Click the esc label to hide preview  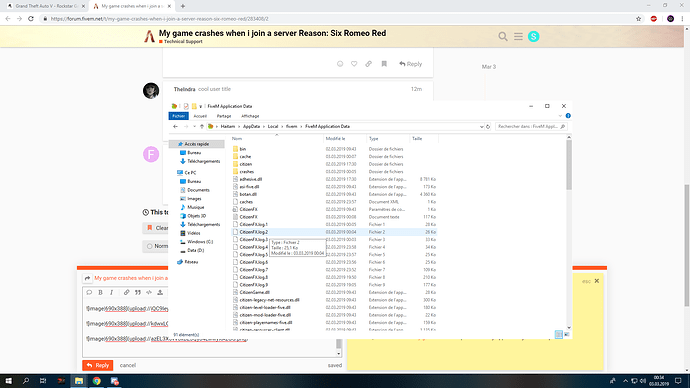tap(586, 281)
